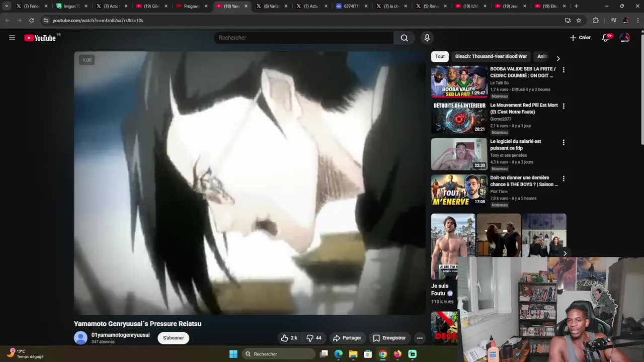Start voice search with microphone icon
The height and width of the screenshot is (362, 644).
[427, 38]
